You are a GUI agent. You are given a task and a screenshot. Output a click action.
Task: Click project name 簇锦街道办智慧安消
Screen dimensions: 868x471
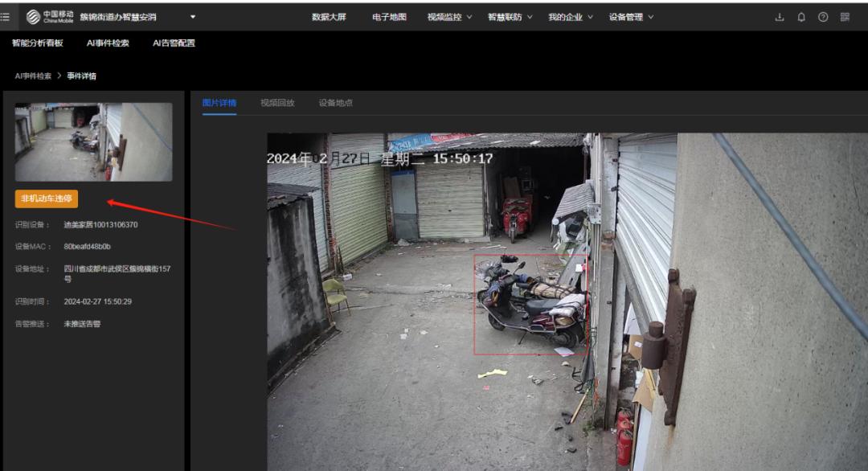click(118, 17)
